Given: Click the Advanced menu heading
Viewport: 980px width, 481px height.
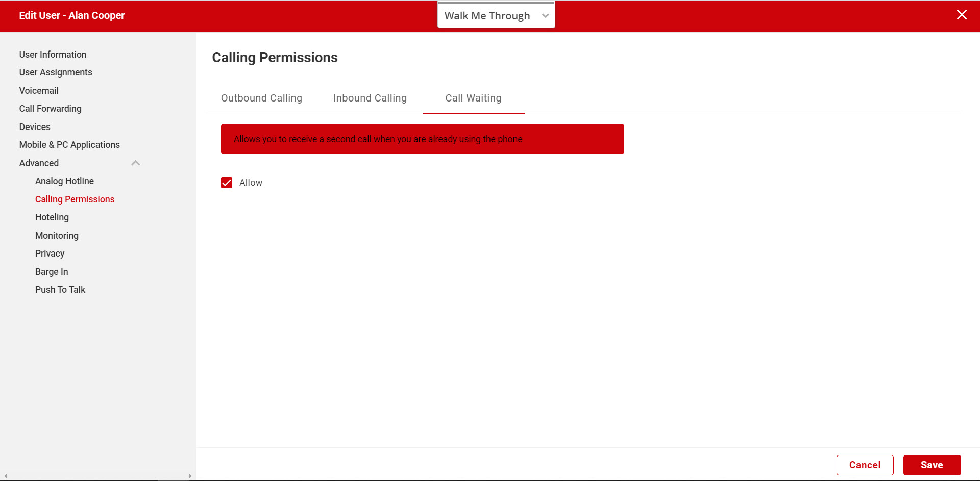Looking at the screenshot, I should coord(39,163).
